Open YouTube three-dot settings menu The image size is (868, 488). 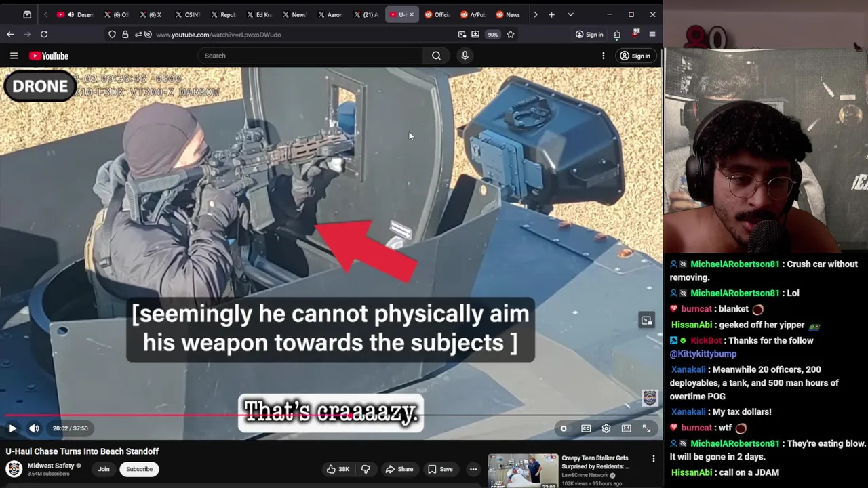[x=603, y=56]
